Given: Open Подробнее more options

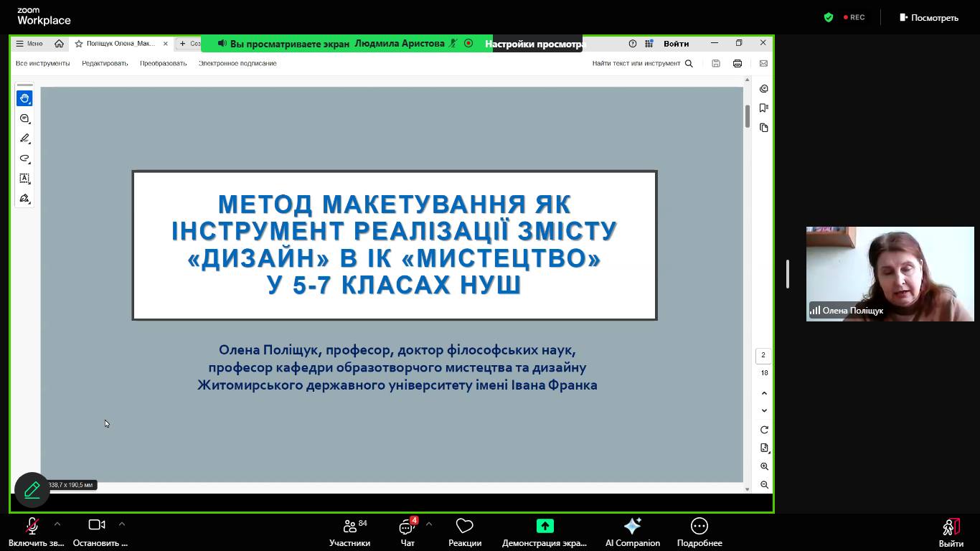Looking at the screenshot, I should (699, 532).
